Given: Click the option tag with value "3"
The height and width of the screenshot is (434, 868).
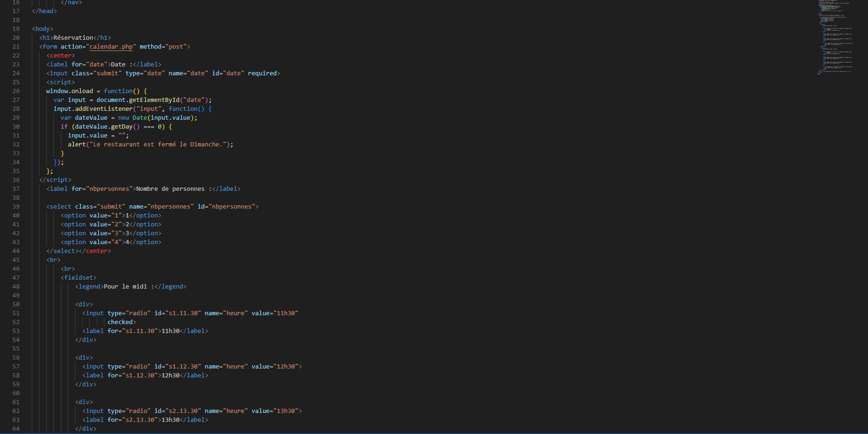Looking at the screenshot, I should click(110, 233).
